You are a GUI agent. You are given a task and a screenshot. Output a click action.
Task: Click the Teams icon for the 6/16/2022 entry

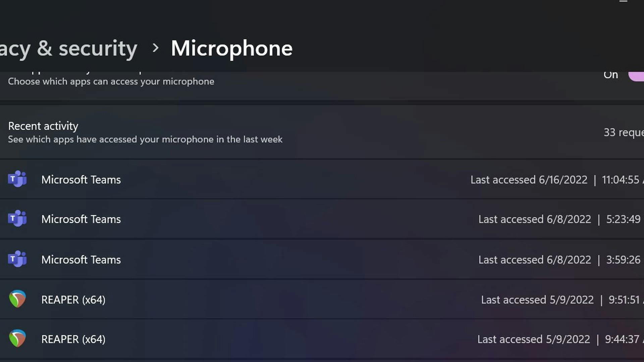pyautogui.click(x=17, y=179)
